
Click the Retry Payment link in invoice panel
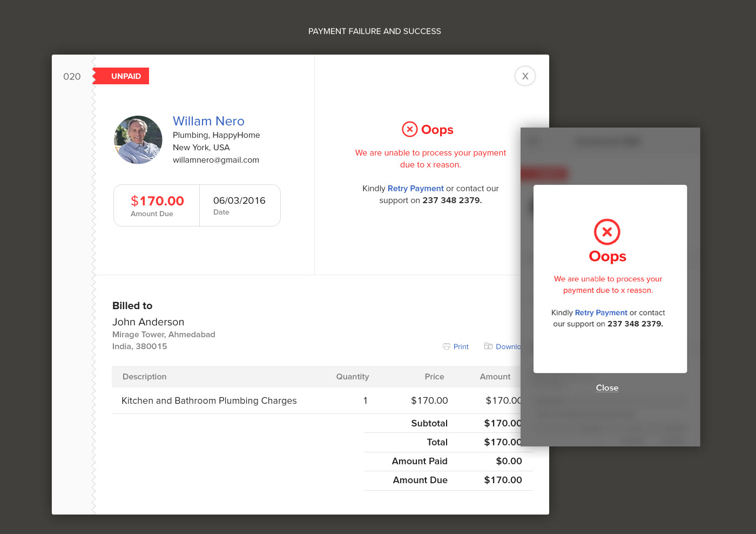(415, 188)
